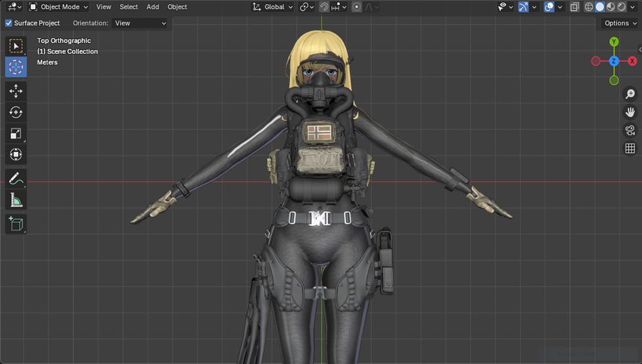This screenshot has height=364, width=642.
Task: Open the Object Mode dropdown
Action: tap(58, 7)
